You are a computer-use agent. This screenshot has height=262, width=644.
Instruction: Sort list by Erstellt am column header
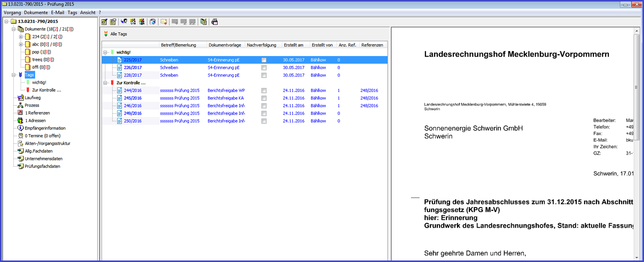(x=293, y=45)
